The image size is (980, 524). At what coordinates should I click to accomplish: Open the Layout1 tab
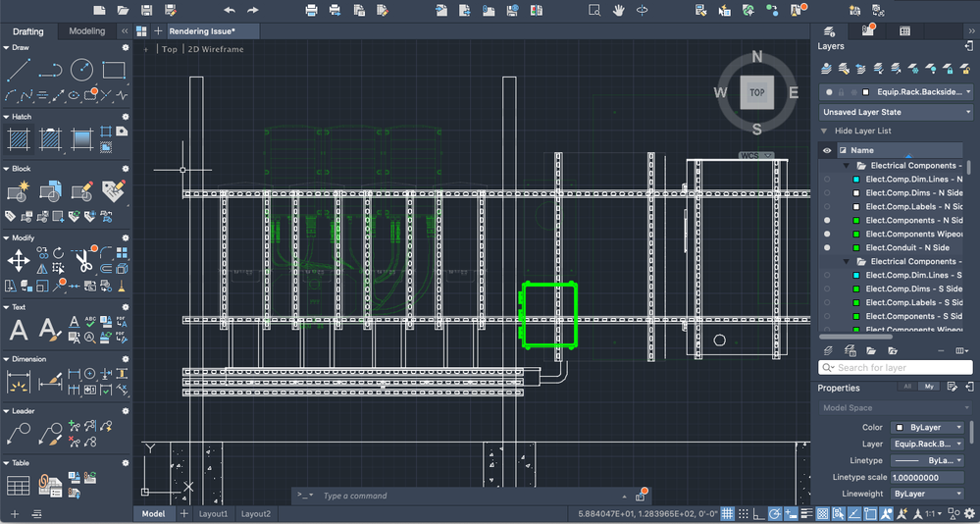coord(213,514)
